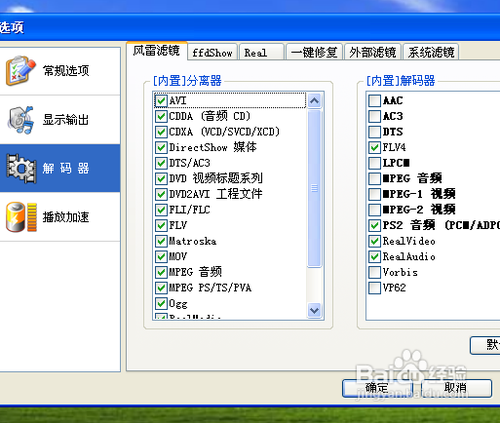Toggle the DVD 视频标题系列 checkbox

[x=161, y=178]
